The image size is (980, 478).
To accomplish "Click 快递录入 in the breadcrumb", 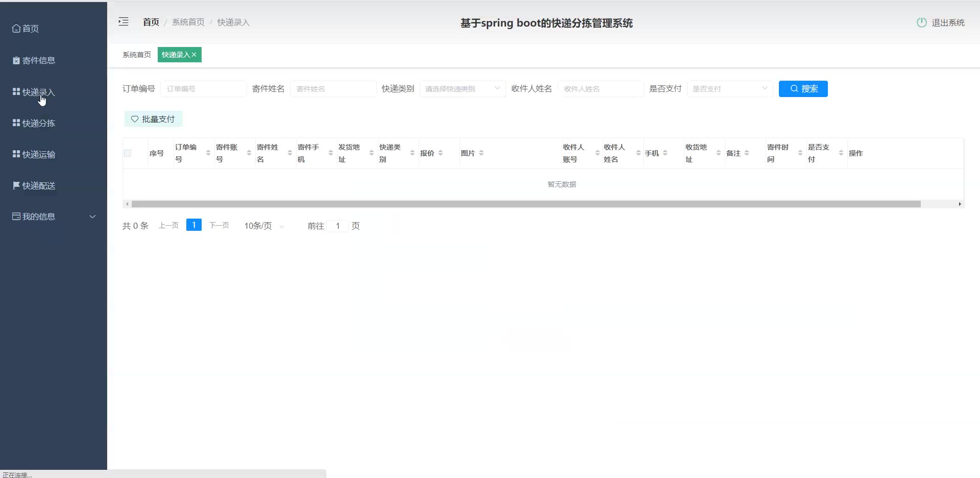I will click(x=233, y=22).
